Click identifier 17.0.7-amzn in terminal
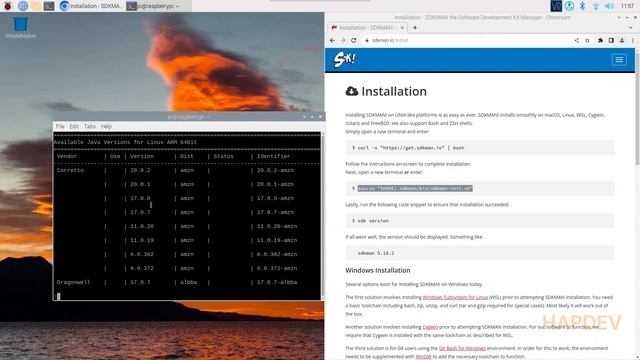 click(x=275, y=212)
